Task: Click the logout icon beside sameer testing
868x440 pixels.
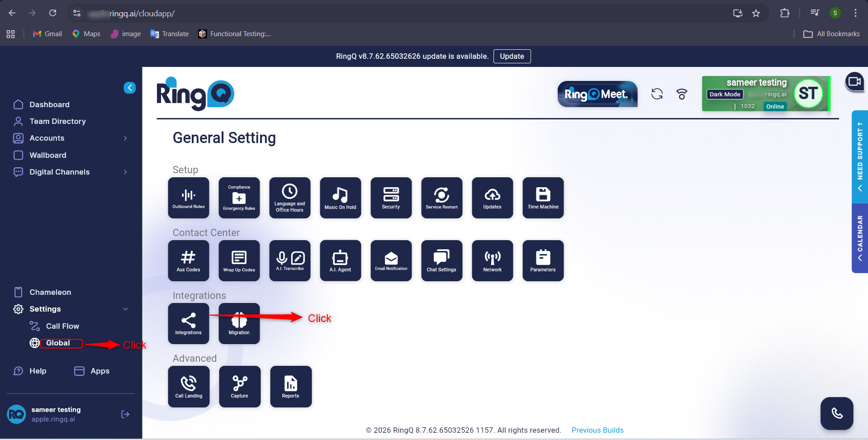Action: (x=125, y=414)
